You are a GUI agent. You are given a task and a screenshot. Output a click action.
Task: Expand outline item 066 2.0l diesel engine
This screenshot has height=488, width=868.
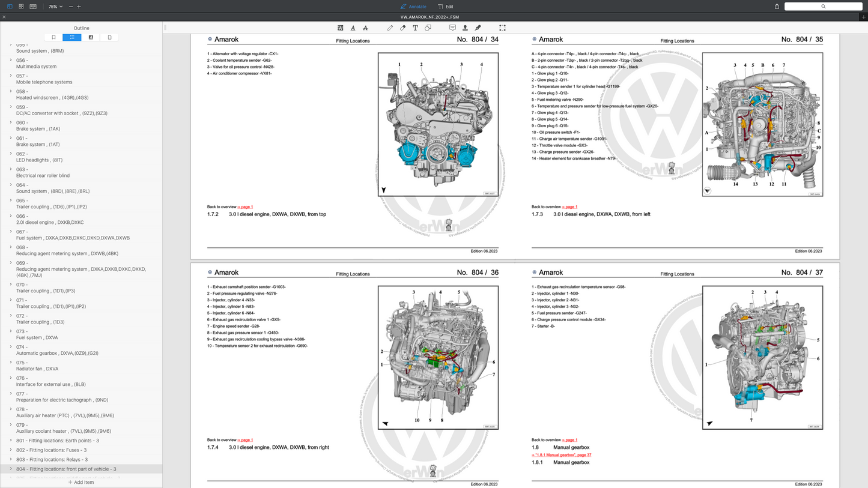pos(10,216)
